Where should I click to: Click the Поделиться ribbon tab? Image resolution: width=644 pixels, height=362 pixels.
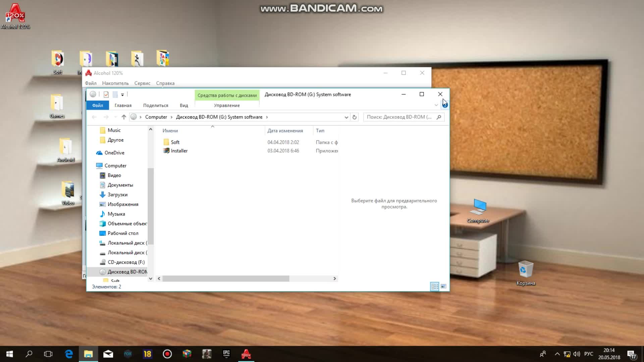click(155, 105)
